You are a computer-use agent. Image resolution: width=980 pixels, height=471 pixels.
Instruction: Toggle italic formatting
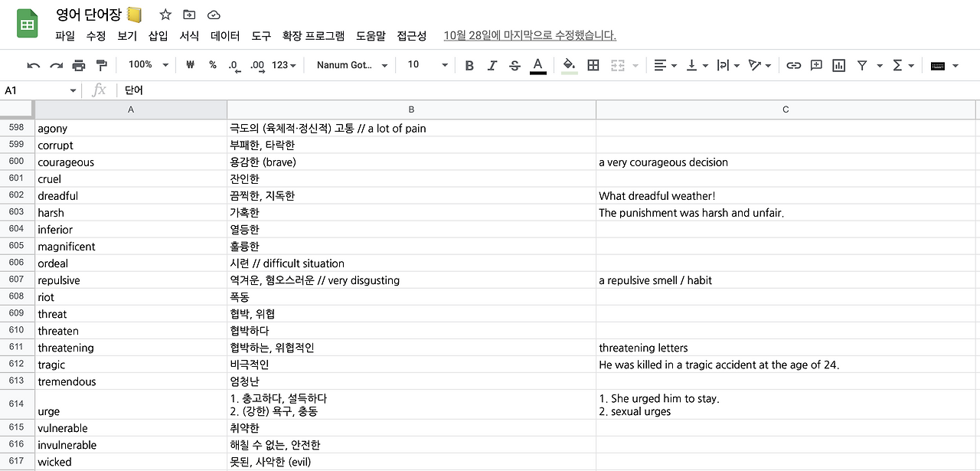[x=492, y=65]
